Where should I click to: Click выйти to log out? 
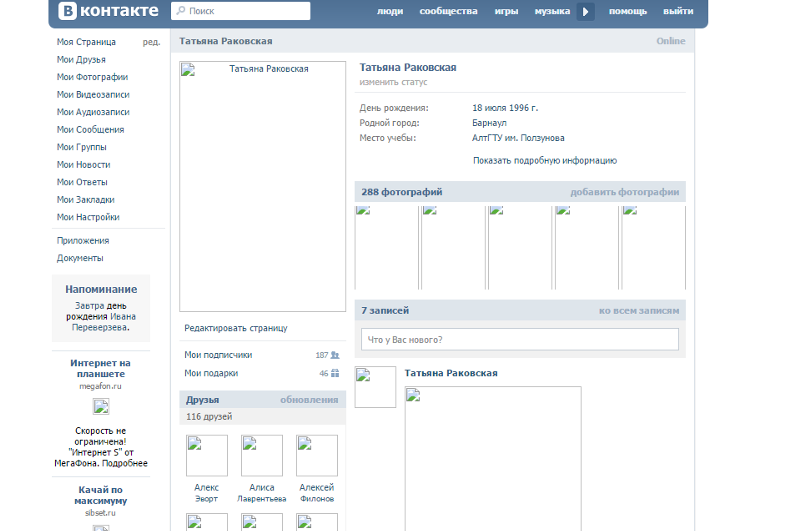pyautogui.click(x=678, y=11)
